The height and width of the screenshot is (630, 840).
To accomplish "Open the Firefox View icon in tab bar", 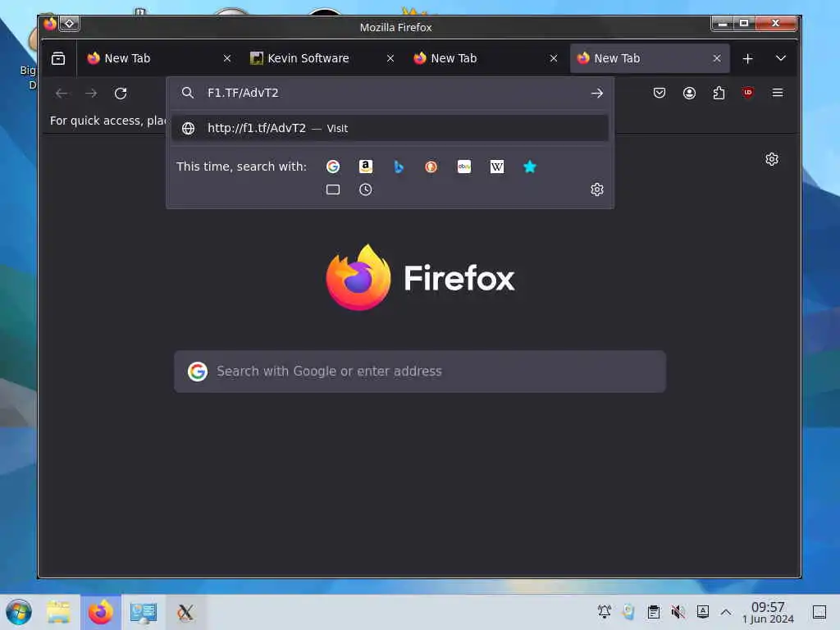I will [58, 58].
